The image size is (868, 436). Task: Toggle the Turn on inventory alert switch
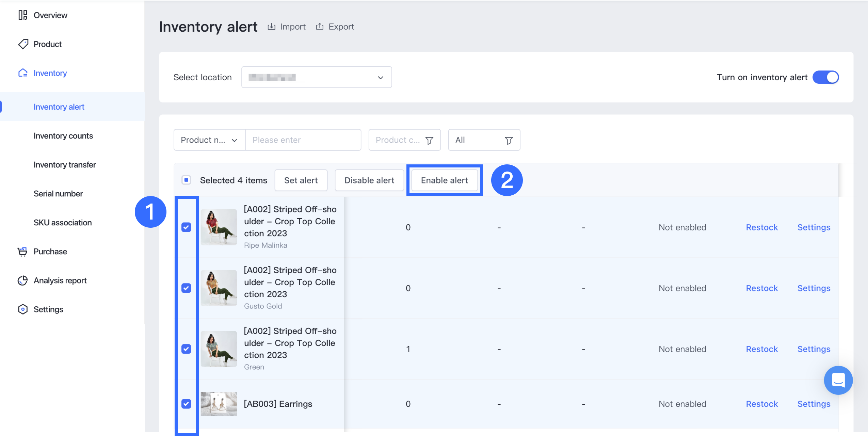click(825, 77)
